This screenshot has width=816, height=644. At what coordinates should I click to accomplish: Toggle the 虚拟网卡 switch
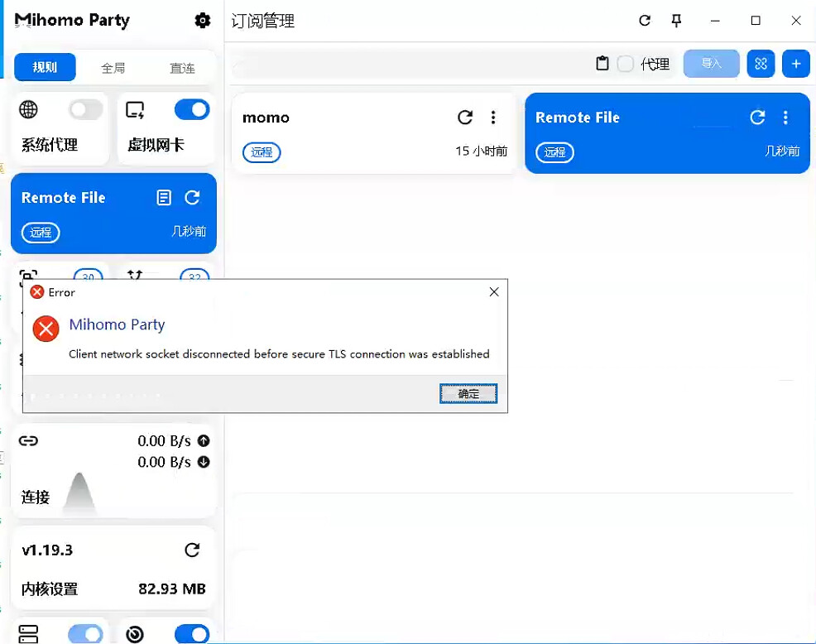(192, 109)
